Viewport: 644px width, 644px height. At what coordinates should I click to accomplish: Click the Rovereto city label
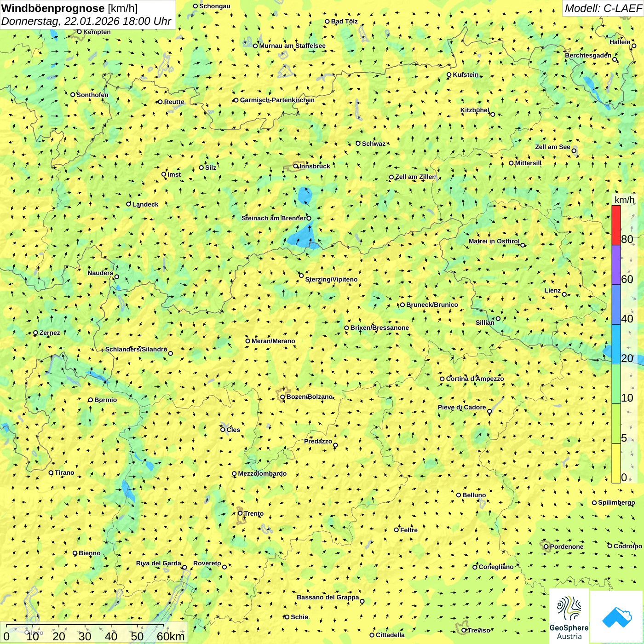[207, 563]
